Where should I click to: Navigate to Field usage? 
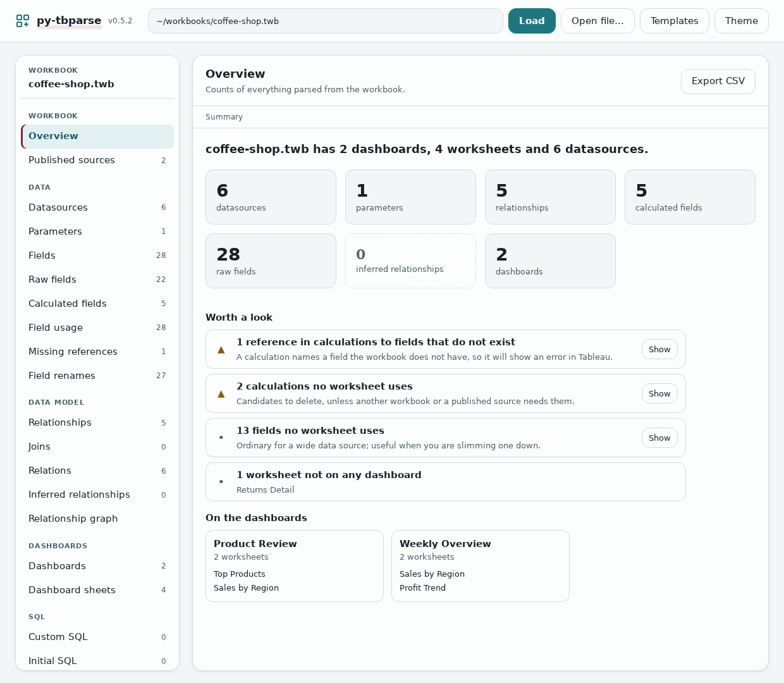coord(97,328)
